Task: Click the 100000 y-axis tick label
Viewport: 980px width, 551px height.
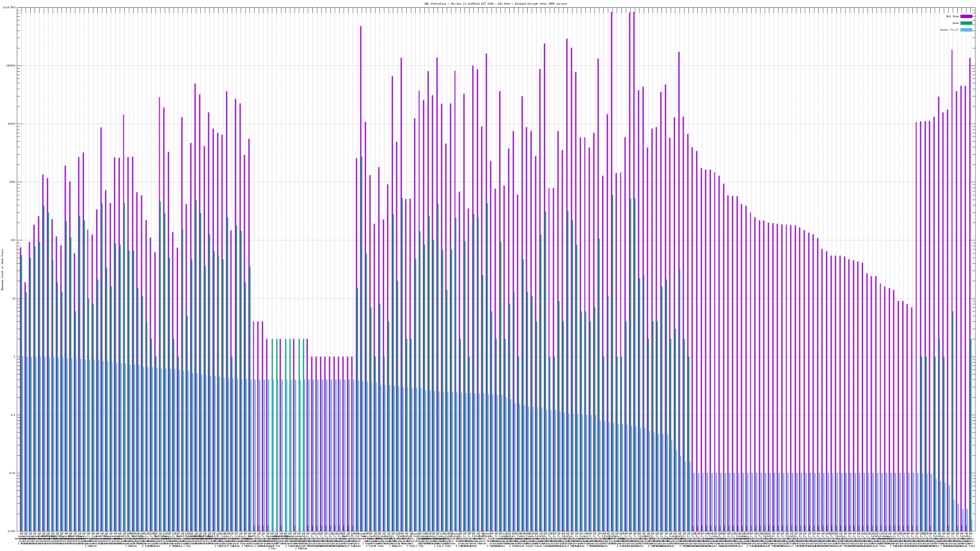Action: (10, 66)
